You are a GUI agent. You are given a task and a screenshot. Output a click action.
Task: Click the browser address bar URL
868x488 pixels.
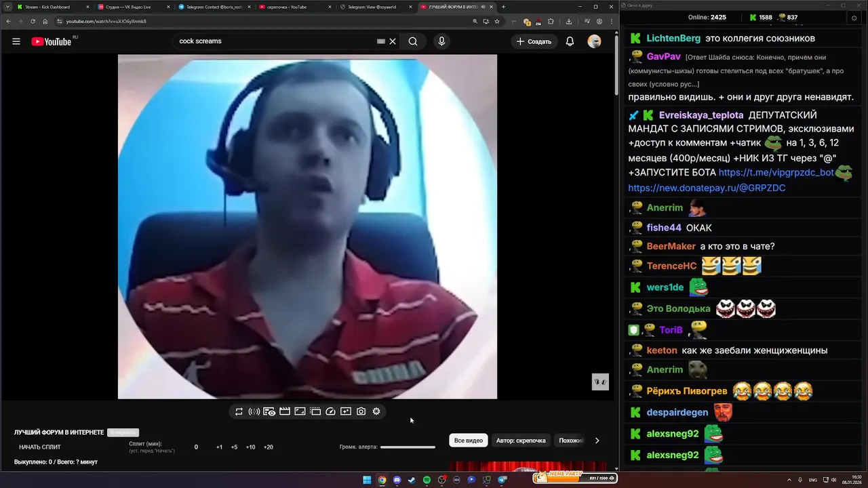[x=106, y=21]
